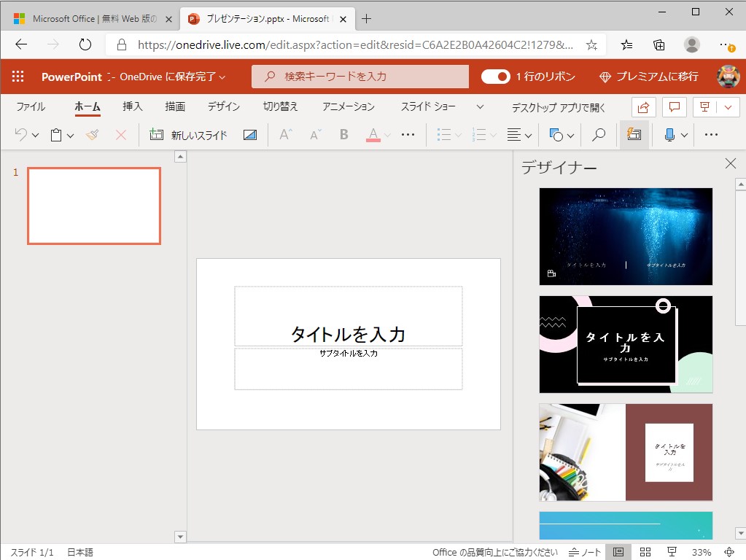Select the Dictate tool
Viewport: 746px width, 560px height.
click(x=669, y=134)
